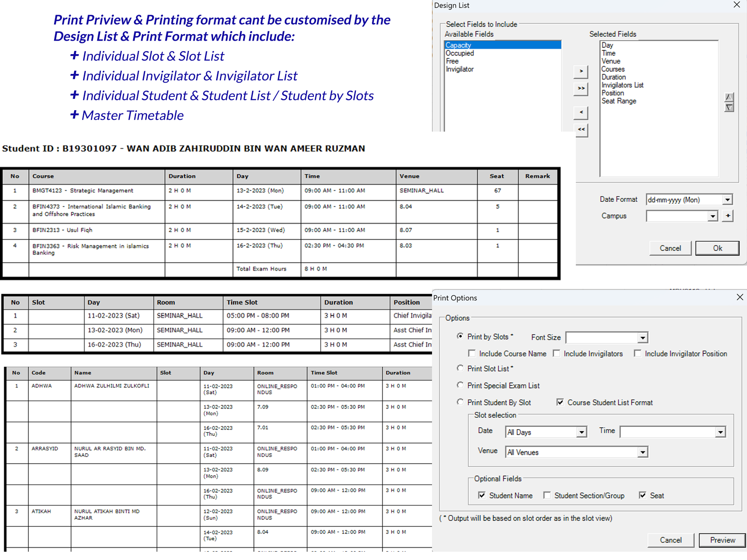The width and height of the screenshot is (747, 560).
Task: Select Occupied in Available Fields list
Action: point(460,53)
